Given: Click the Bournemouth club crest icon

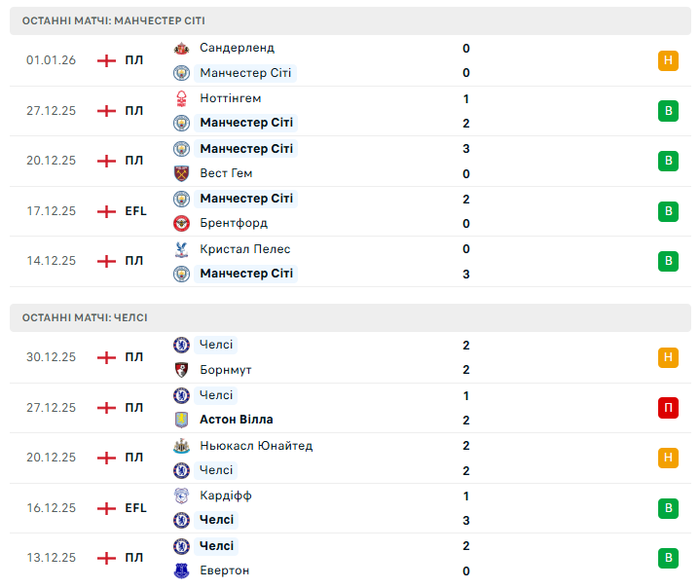Looking at the screenshot, I should (x=181, y=370).
